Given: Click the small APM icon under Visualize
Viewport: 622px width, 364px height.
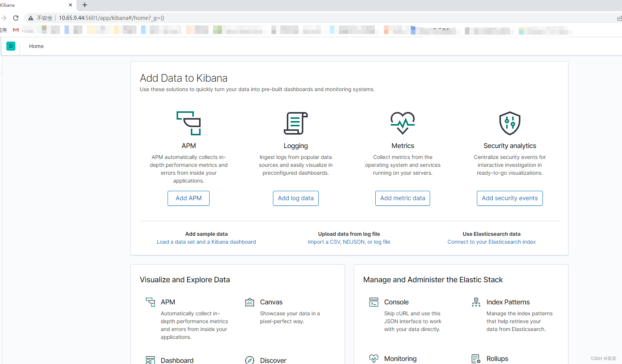Looking at the screenshot, I should pyautogui.click(x=150, y=302).
